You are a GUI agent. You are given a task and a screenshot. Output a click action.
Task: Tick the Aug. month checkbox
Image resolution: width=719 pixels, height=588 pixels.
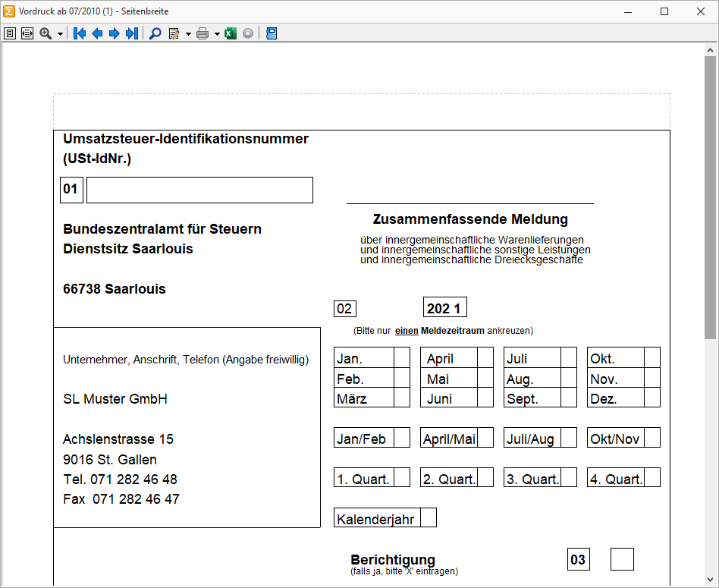pyautogui.click(x=569, y=378)
